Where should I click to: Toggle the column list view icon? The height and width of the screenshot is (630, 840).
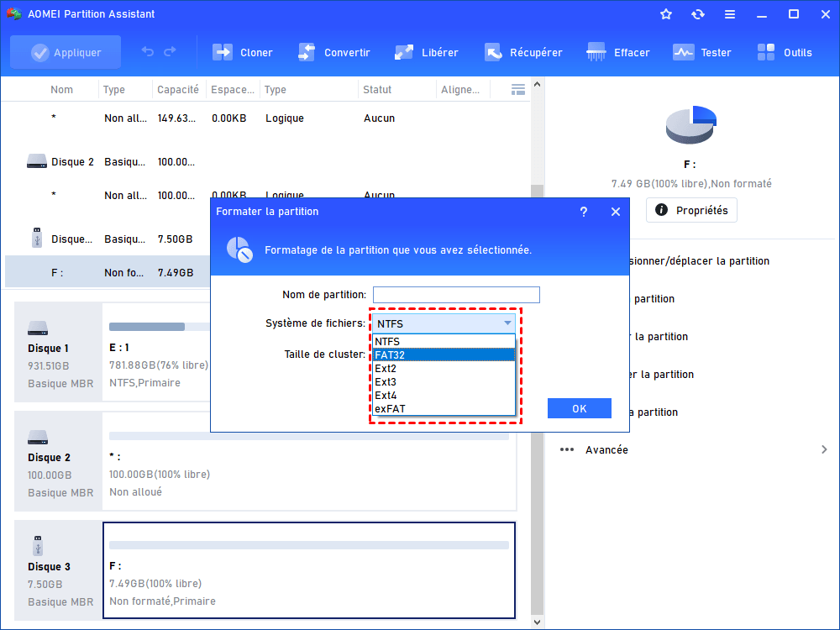[x=518, y=90]
